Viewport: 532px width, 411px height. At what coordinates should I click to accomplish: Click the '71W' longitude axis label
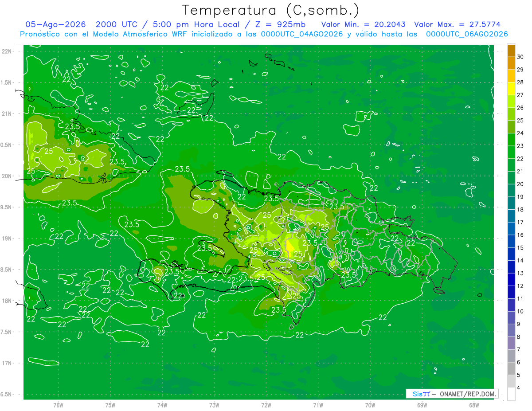pyautogui.click(x=318, y=405)
